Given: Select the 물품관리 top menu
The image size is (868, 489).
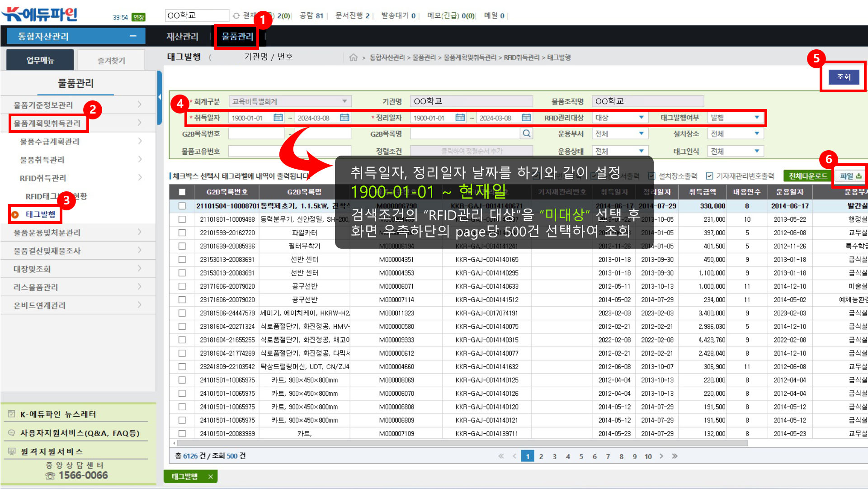Looking at the screenshot, I should tap(237, 37).
